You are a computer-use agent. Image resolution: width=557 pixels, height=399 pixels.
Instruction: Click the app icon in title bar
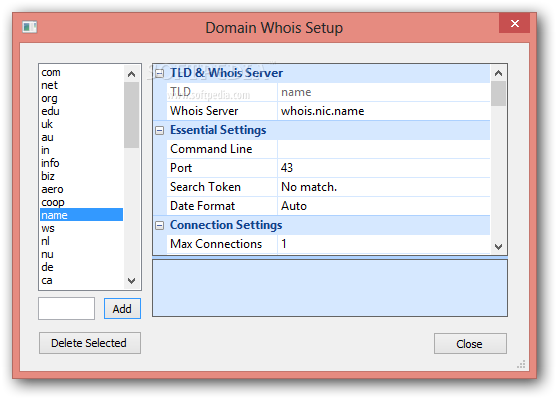29,27
